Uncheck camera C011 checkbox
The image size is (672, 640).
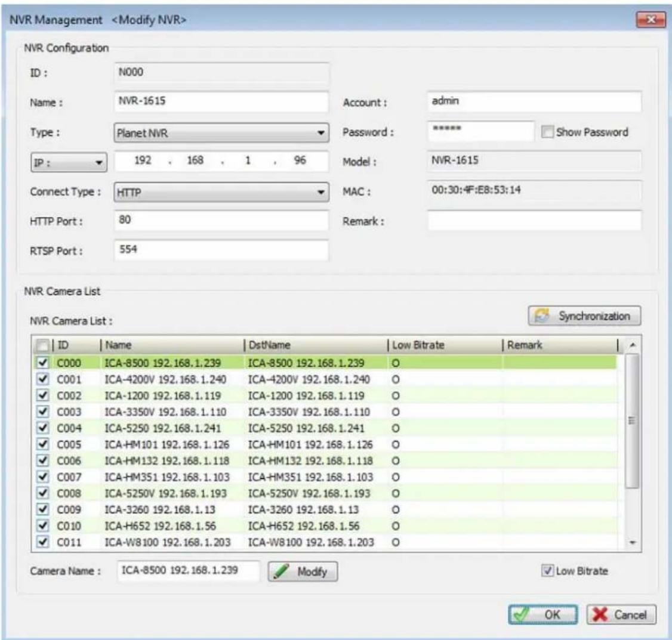42,542
